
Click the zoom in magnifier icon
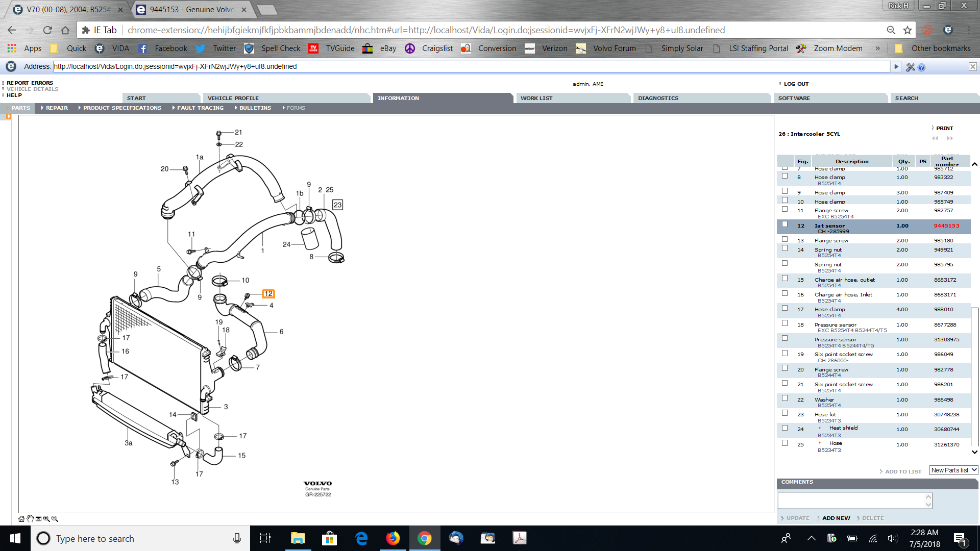click(x=46, y=519)
